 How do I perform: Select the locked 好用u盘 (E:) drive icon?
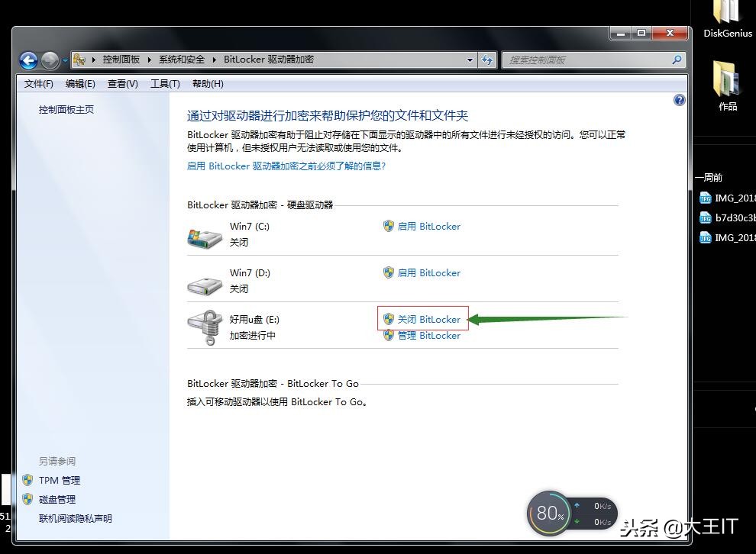point(204,326)
